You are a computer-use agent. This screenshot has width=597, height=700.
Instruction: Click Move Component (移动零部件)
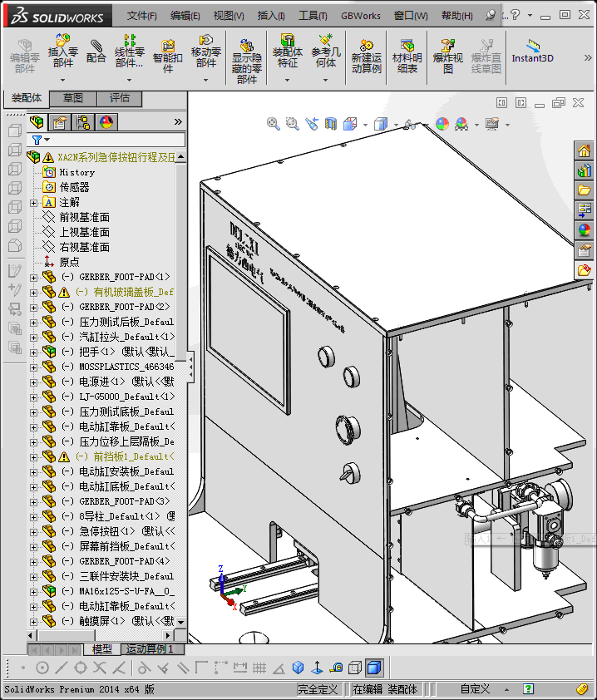pos(206,51)
